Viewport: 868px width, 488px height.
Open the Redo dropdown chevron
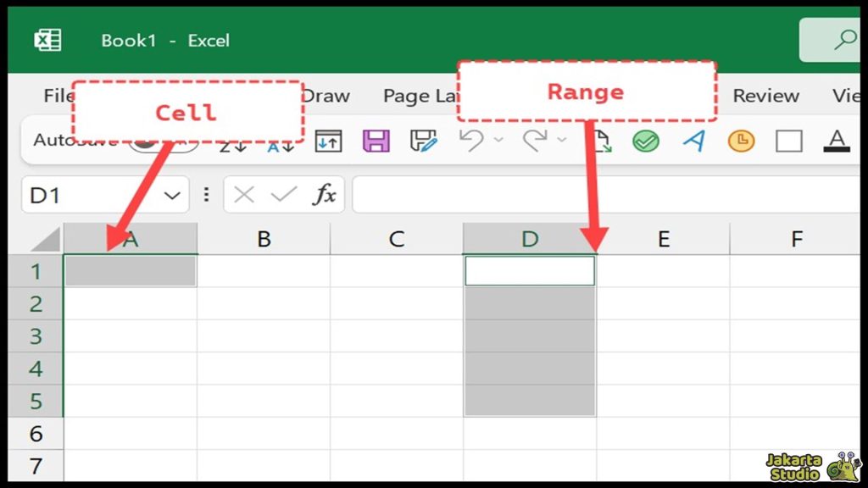click(560, 140)
